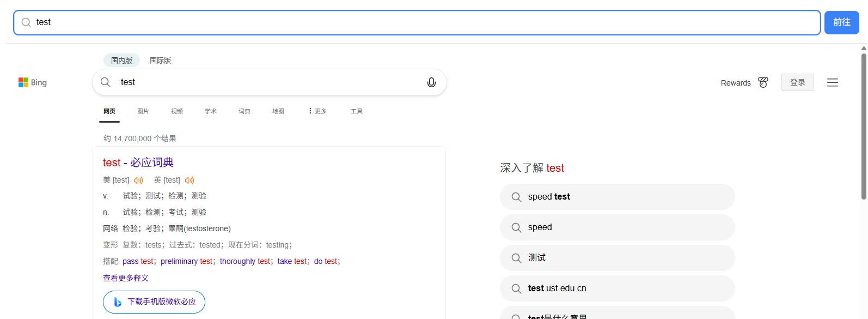
Task: Open the 网页 tab
Action: pyautogui.click(x=109, y=111)
